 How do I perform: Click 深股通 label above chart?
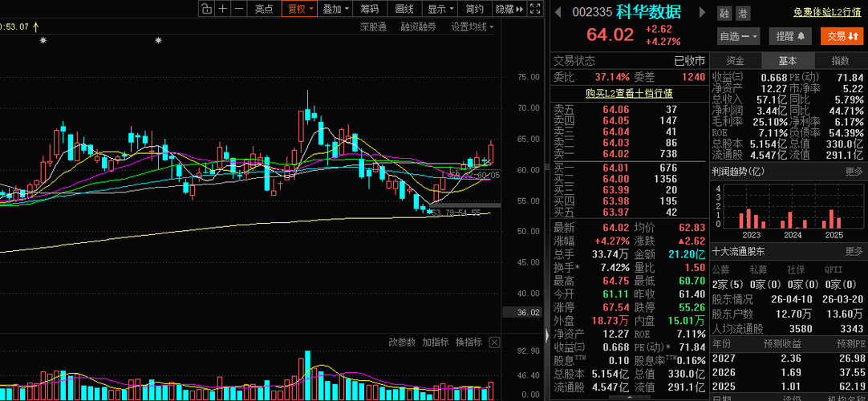pyautogui.click(x=373, y=26)
